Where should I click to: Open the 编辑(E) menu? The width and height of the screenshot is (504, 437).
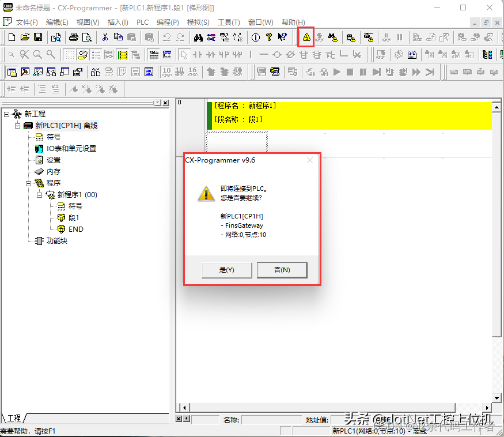(57, 22)
